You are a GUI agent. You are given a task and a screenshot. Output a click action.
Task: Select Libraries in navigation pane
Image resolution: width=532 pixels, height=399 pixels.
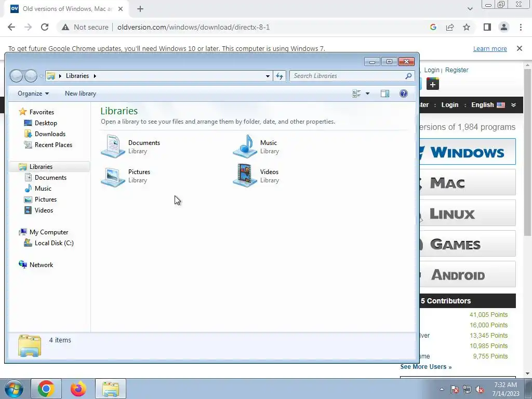41,167
